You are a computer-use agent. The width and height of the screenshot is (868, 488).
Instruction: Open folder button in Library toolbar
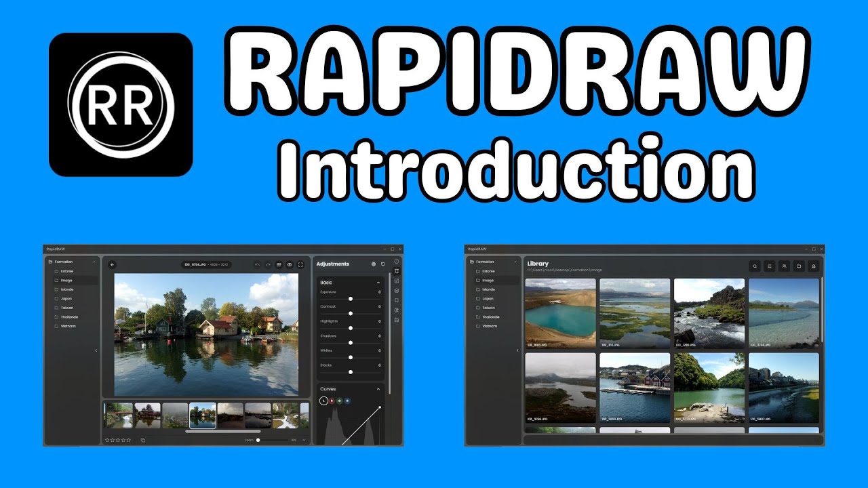[x=800, y=266]
